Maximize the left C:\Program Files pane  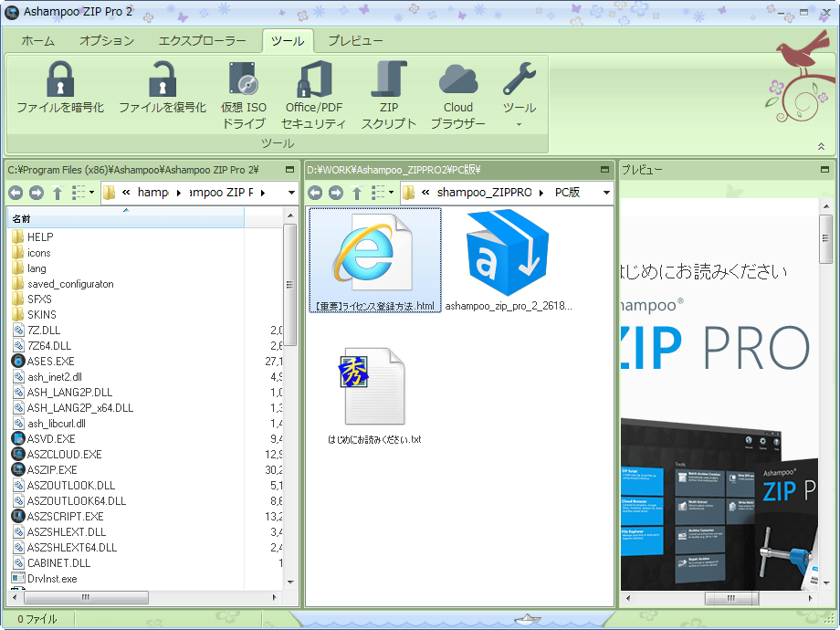tap(289, 170)
